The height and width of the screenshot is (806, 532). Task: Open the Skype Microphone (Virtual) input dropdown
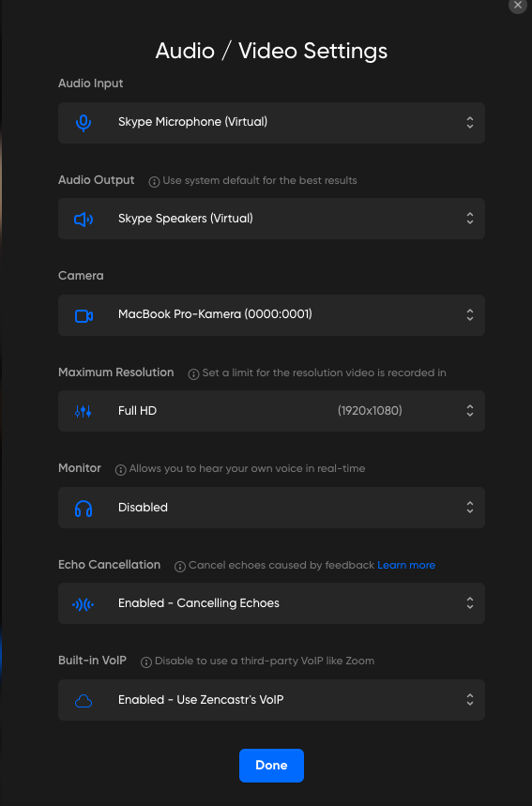(271, 123)
